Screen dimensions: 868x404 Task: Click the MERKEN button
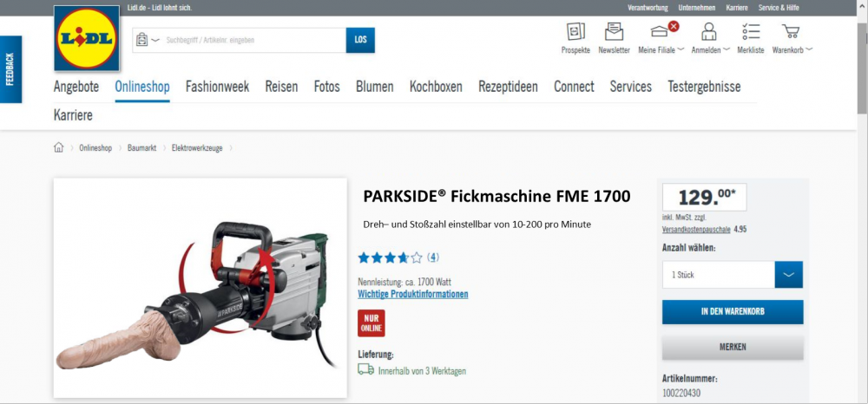(732, 347)
